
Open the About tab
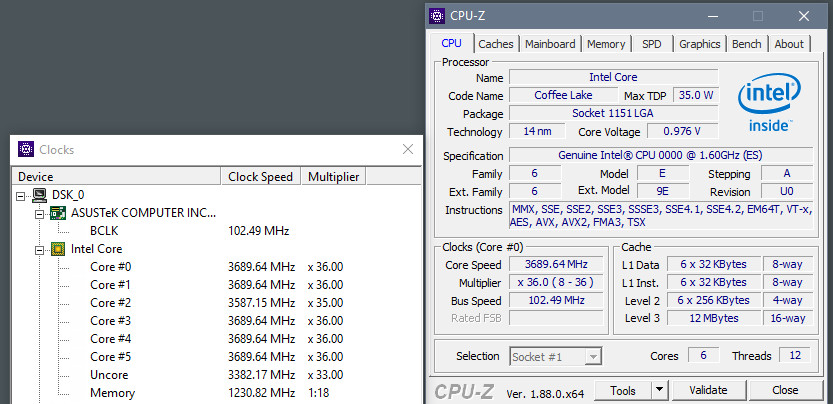[789, 44]
